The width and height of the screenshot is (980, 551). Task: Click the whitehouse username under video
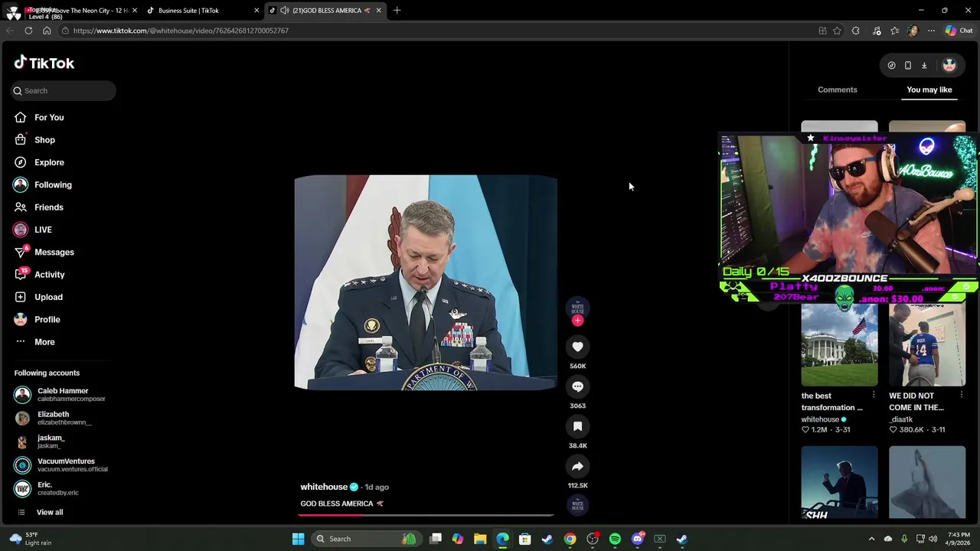[324, 487]
